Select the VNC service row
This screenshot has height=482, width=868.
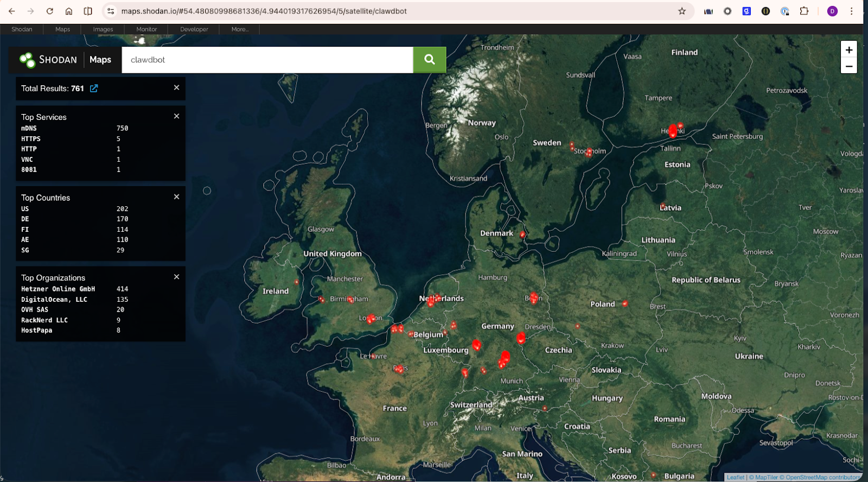[x=75, y=160]
